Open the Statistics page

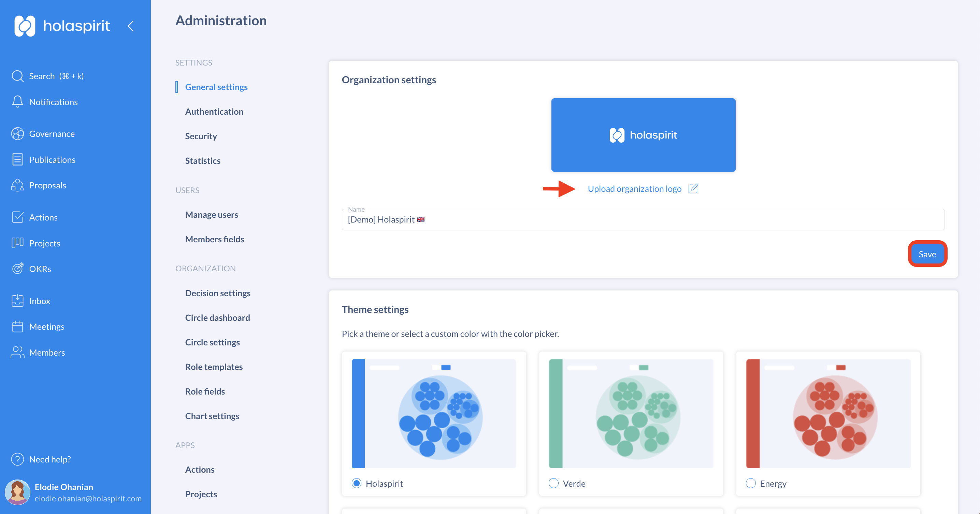coord(203,160)
